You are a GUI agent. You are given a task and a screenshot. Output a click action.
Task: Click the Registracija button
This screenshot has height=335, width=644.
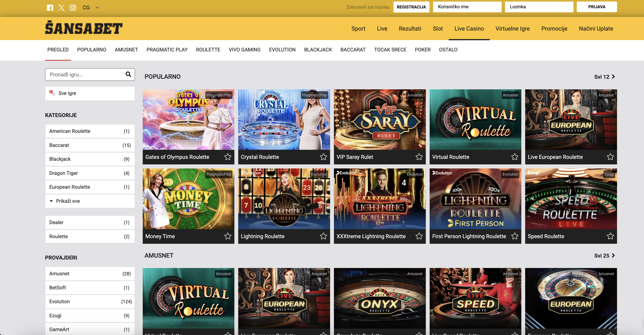coord(411,7)
